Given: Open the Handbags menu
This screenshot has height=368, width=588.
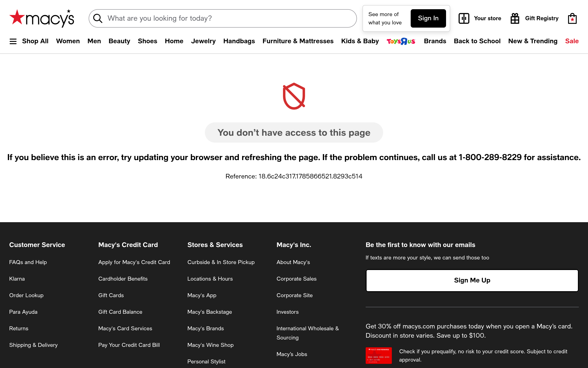Looking at the screenshot, I should point(239,41).
